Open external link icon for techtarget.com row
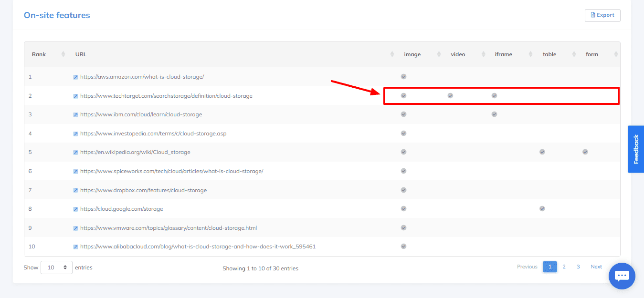 click(75, 96)
